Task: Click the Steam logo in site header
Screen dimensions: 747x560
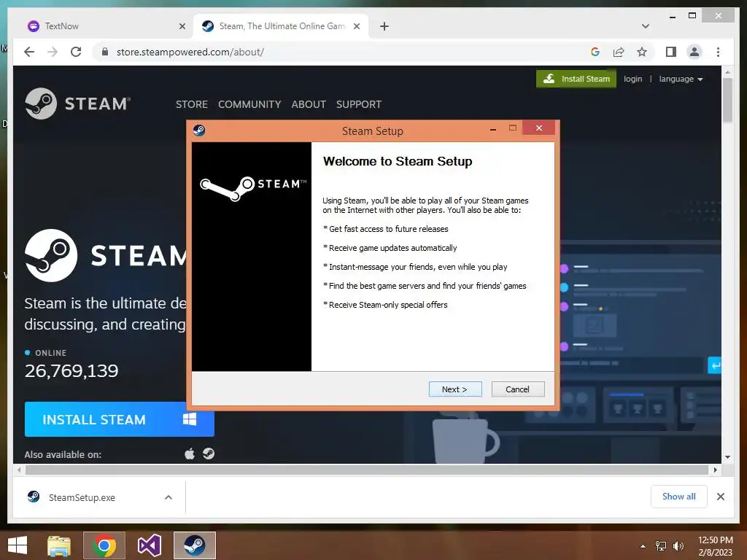Action: [x=77, y=104]
